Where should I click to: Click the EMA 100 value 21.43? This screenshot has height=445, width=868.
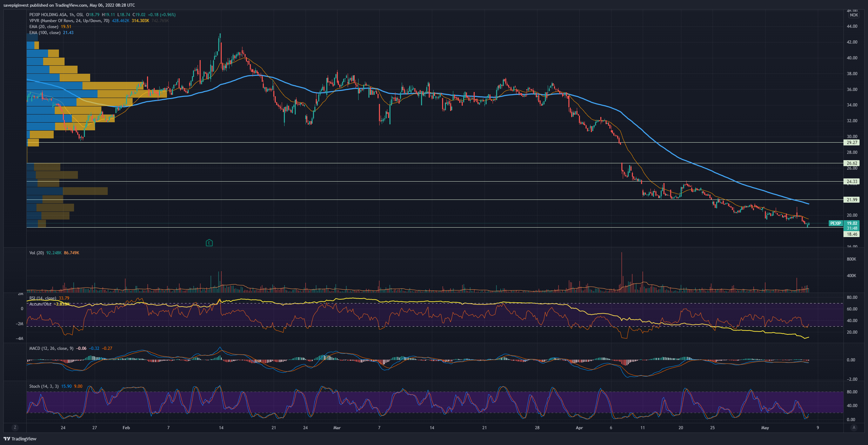(x=68, y=33)
